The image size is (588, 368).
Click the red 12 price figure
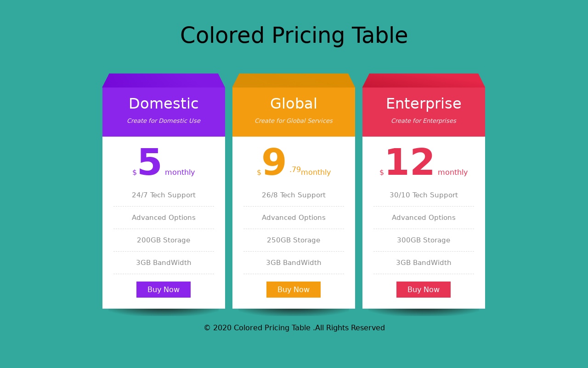[409, 163]
